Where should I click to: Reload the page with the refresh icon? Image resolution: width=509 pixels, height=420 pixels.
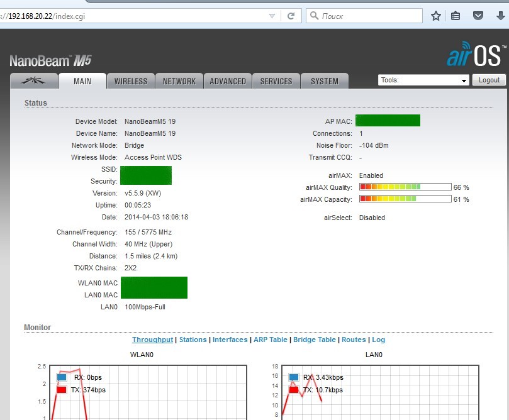pyautogui.click(x=291, y=16)
